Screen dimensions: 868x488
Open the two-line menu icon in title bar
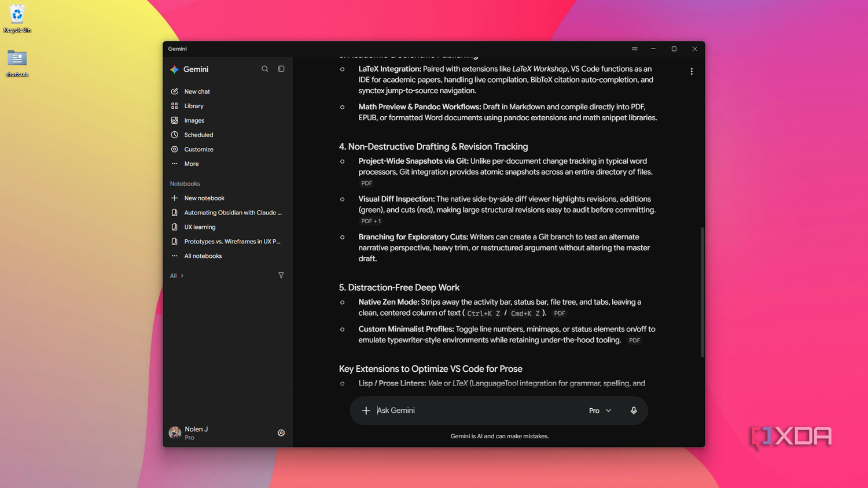(635, 49)
